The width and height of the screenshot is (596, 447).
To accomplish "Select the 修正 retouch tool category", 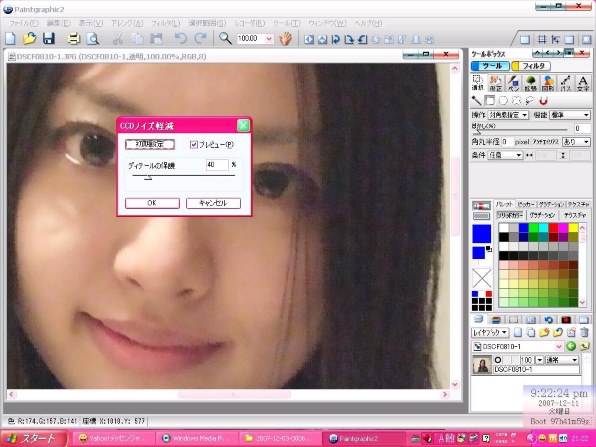I will click(x=495, y=83).
